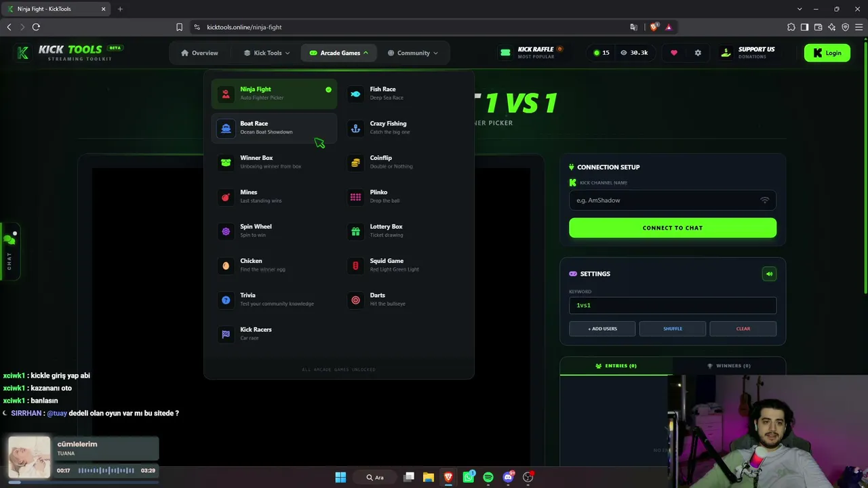Open the Leo AI sparkle icon
Viewport: 868px width, 488px height.
point(831,27)
